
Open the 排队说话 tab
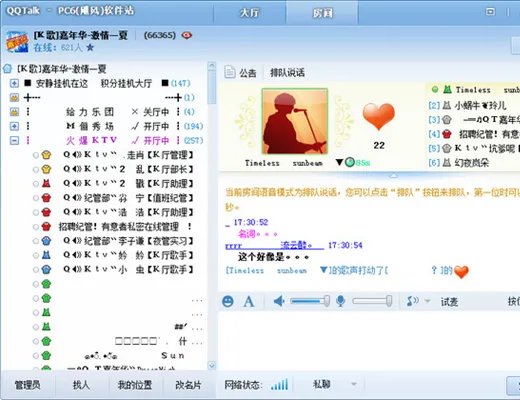tap(287, 72)
